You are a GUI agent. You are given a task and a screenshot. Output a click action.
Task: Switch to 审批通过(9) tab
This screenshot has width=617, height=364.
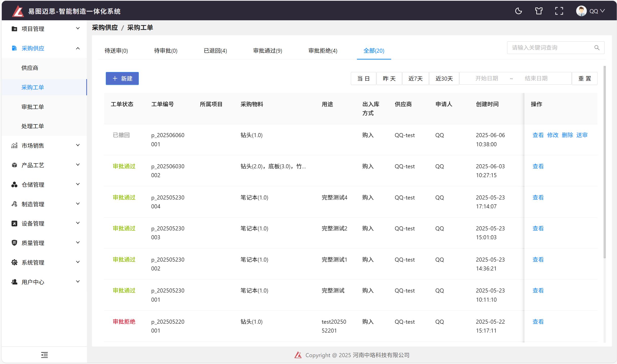pyautogui.click(x=268, y=51)
